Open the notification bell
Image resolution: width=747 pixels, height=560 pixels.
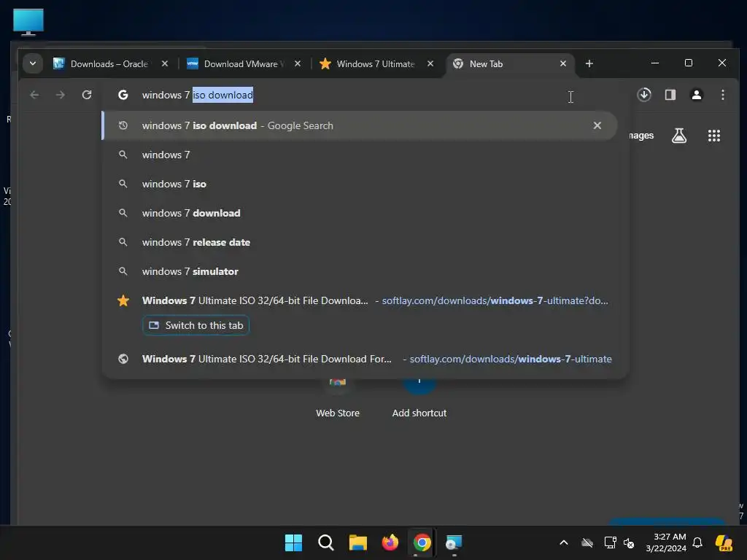pos(697,542)
